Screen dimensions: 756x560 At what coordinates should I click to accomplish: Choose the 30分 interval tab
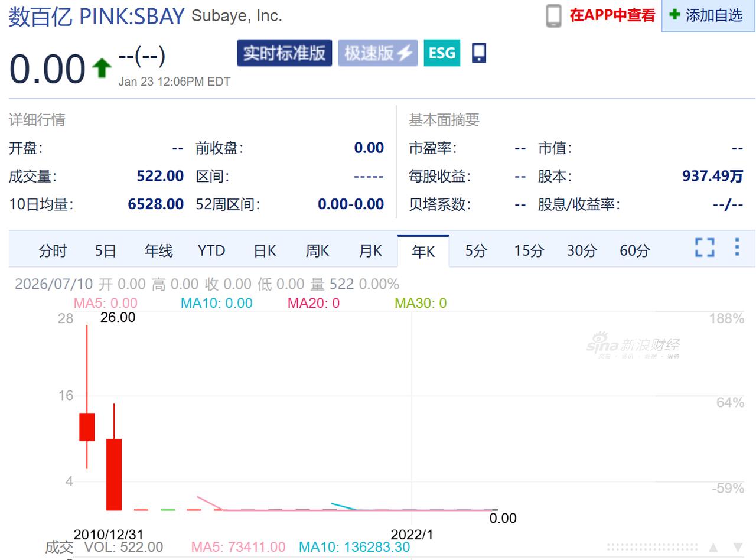click(582, 250)
